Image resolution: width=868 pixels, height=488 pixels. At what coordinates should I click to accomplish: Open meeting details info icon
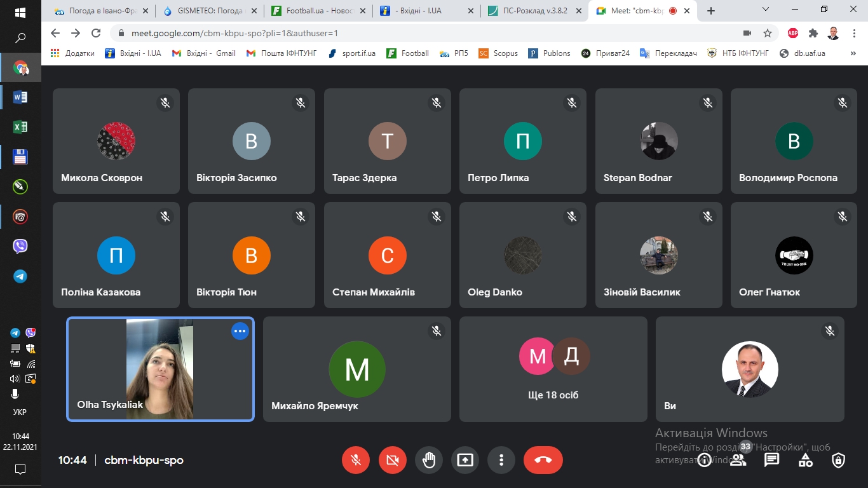tap(704, 460)
